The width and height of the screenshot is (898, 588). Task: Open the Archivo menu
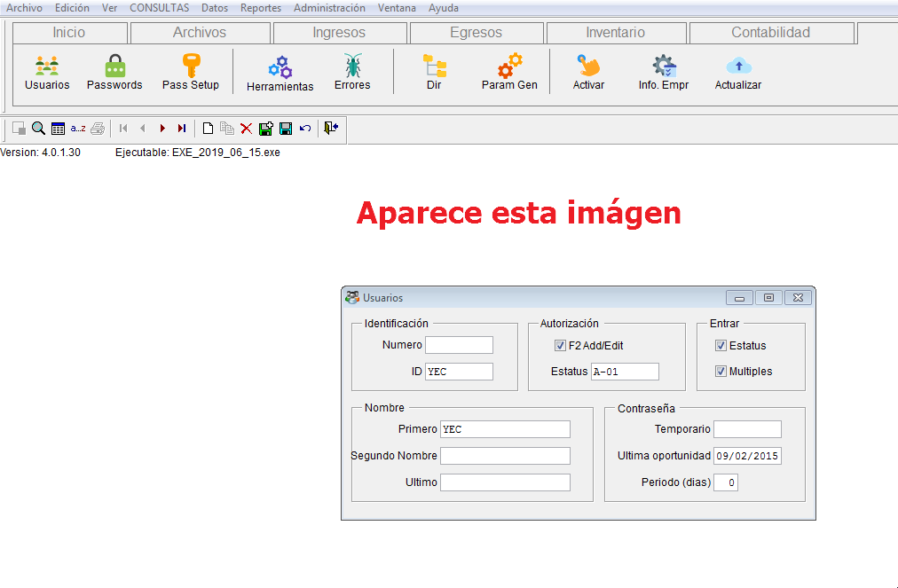pyautogui.click(x=24, y=8)
